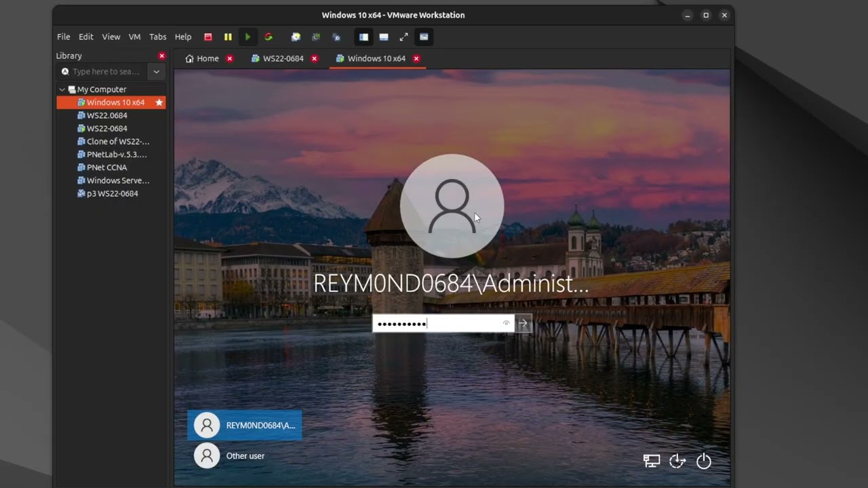
Task: Select the Windows Server virtual machine entry
Action: (113, 180)
